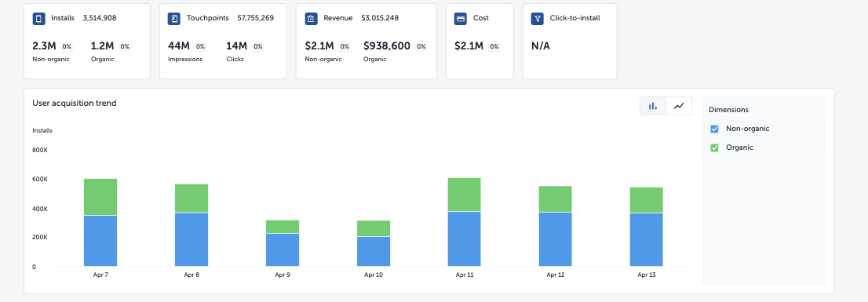
Task: Click the $2.1M Cost value
Action: [x=469, y=46]
